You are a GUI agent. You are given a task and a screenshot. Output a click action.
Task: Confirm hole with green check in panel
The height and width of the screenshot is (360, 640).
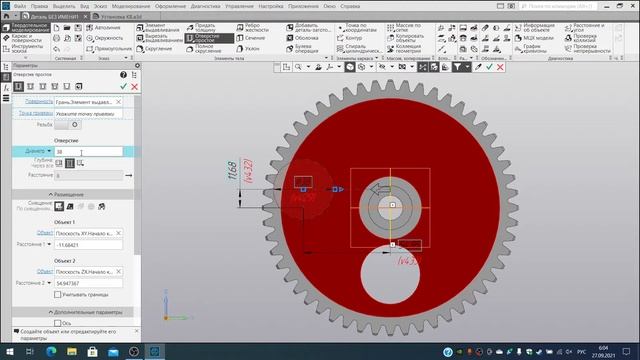pyautogui.click(x=123, y=87)
